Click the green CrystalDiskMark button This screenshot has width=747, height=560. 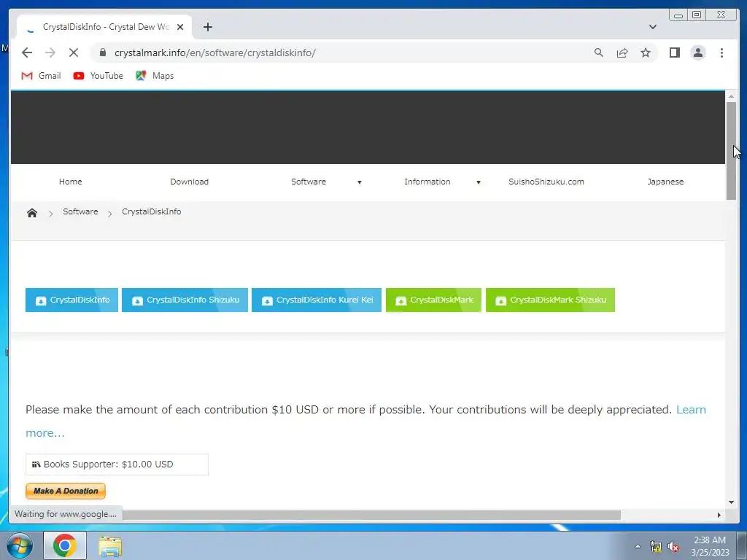(433, 300)
